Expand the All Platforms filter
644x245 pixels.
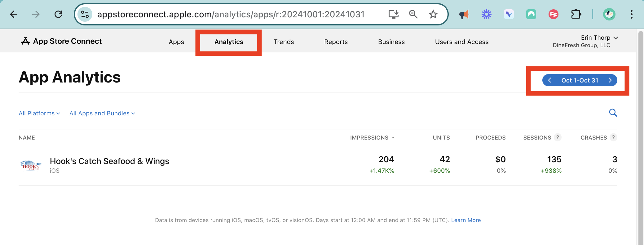tap(39, 113)
